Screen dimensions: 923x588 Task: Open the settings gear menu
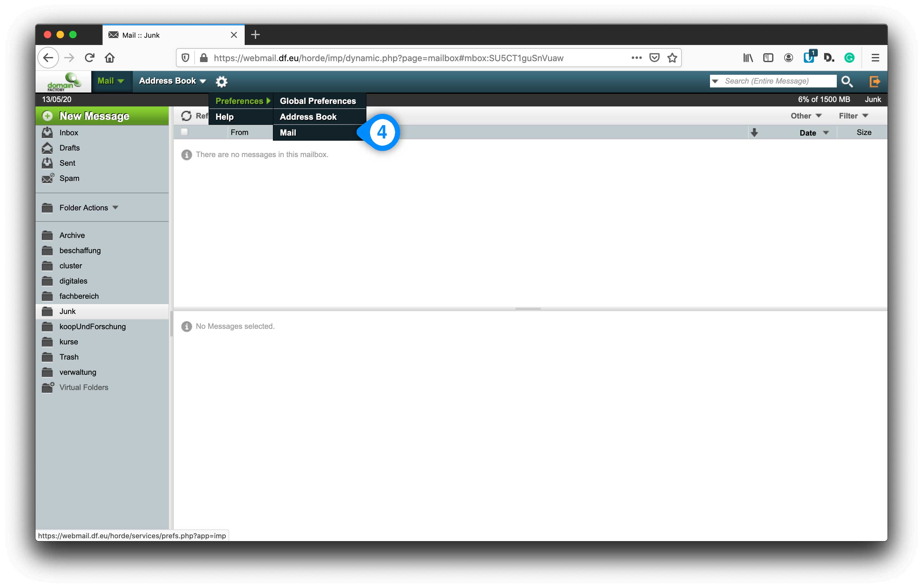coord(222,81)
